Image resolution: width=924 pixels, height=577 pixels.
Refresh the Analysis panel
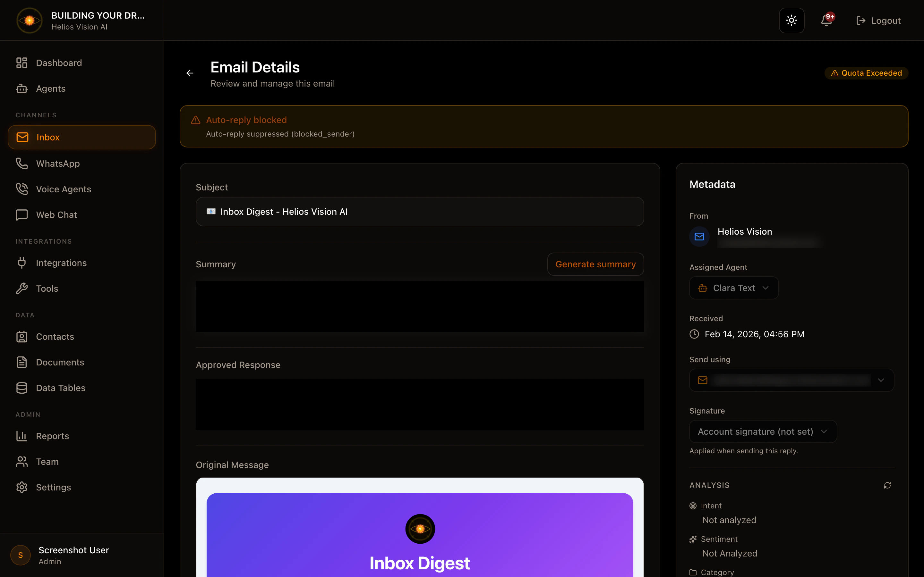[887, 485]
